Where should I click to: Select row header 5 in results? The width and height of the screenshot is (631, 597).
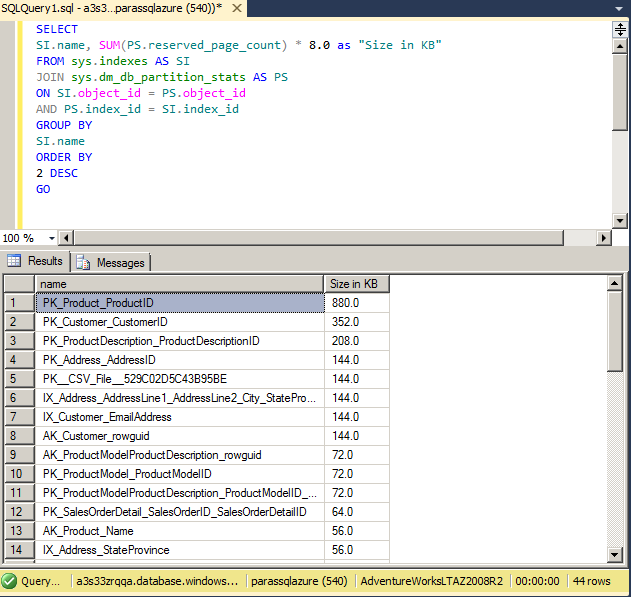click(x=19, y=379)
